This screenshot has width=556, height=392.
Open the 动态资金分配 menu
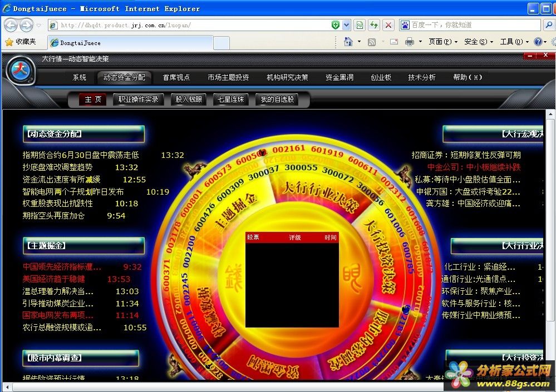coord(124,77)
